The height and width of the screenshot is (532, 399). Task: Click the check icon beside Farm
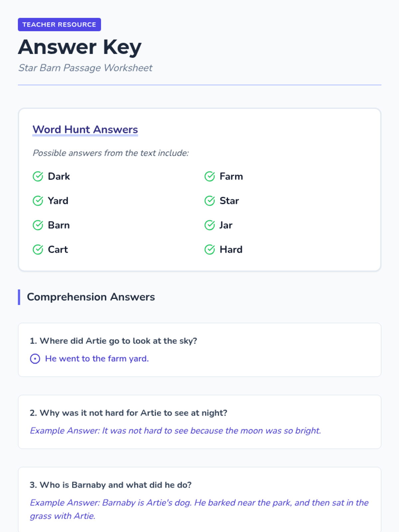click(209, 177)
